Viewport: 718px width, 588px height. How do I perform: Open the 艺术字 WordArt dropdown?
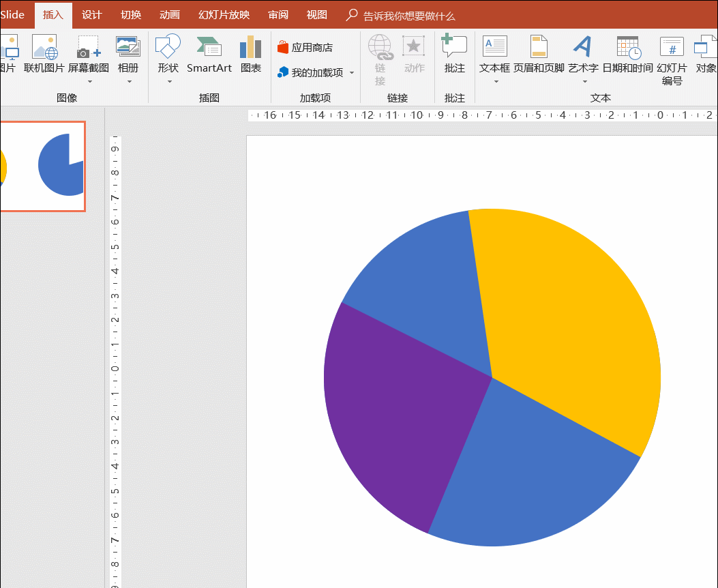(584, 82)
